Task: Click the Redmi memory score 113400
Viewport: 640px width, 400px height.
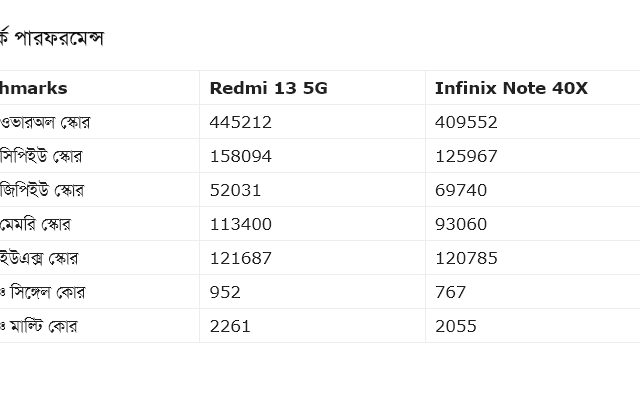Action: 240,224
